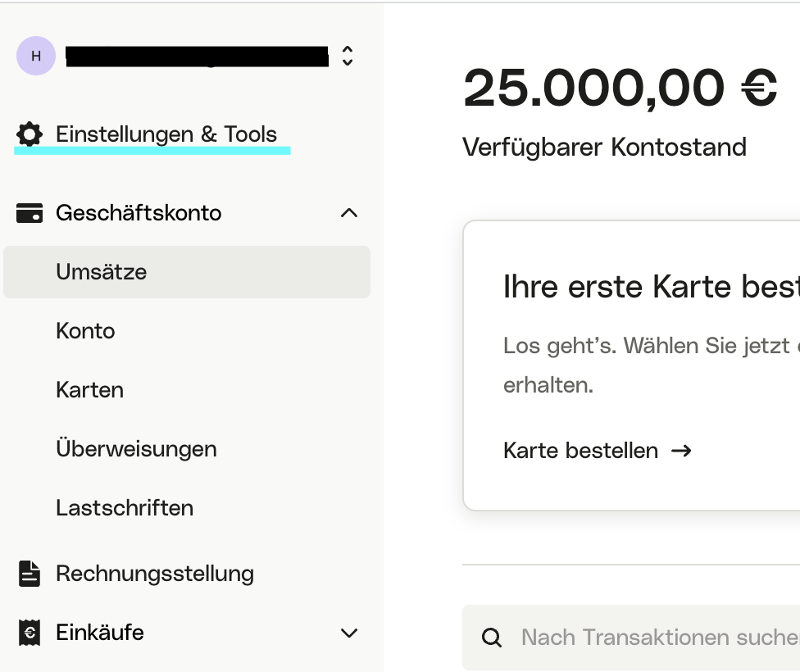Screen dimensions: 800x672
Task: Click the Geschäftskonto card icon
Action: 30,214
